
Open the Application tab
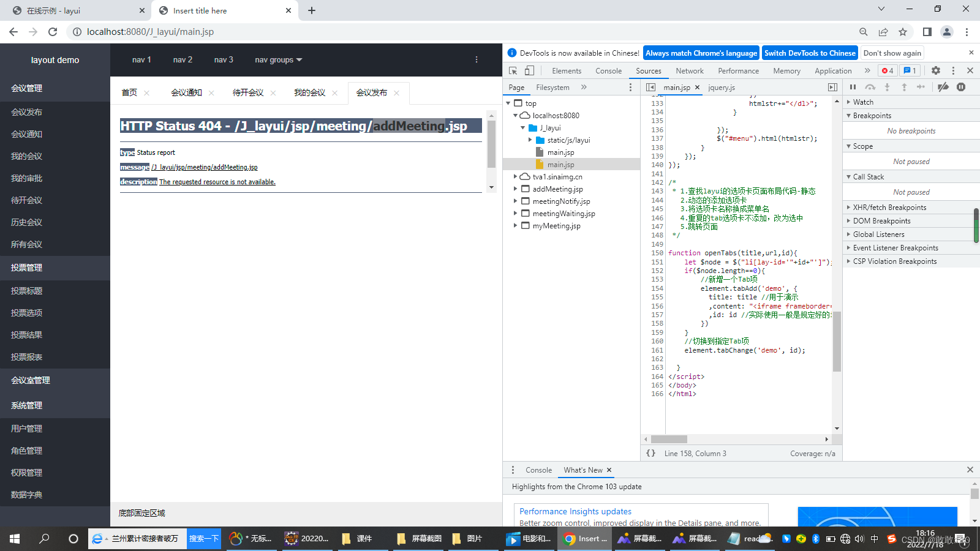[x=833, y=71]
